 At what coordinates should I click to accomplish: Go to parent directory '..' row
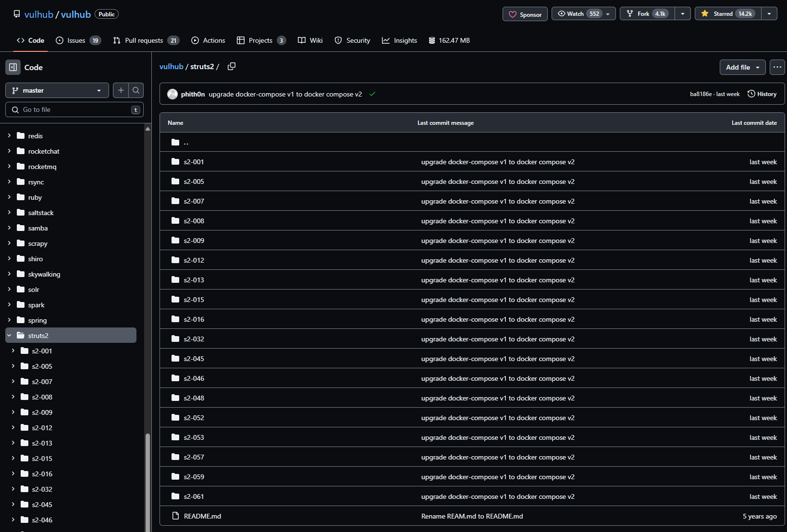pos(472,142)
